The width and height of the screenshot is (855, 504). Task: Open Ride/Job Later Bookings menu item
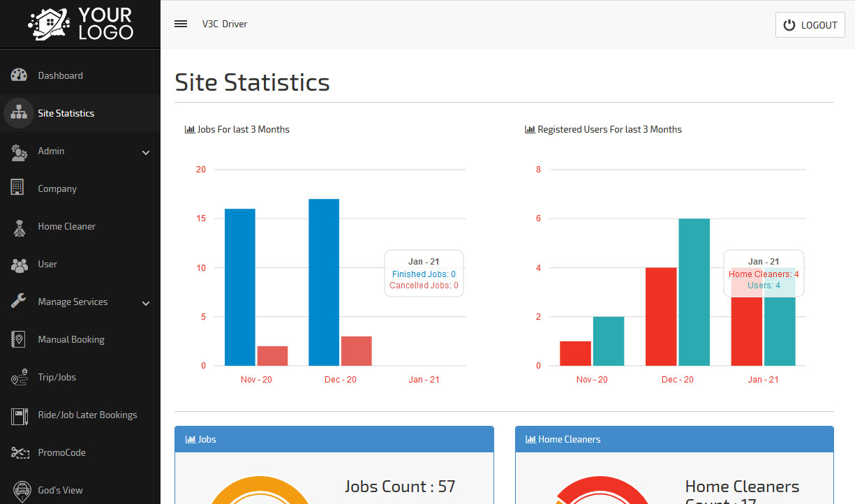80,415
